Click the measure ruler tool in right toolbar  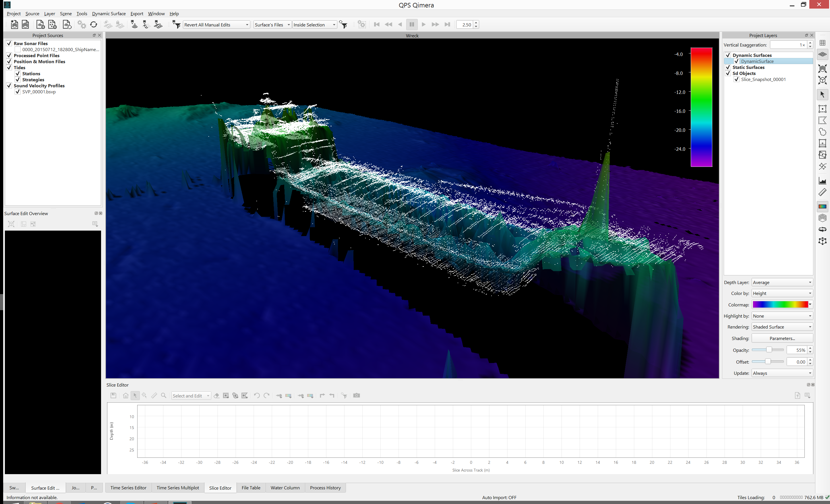click(x=822, y=192)
